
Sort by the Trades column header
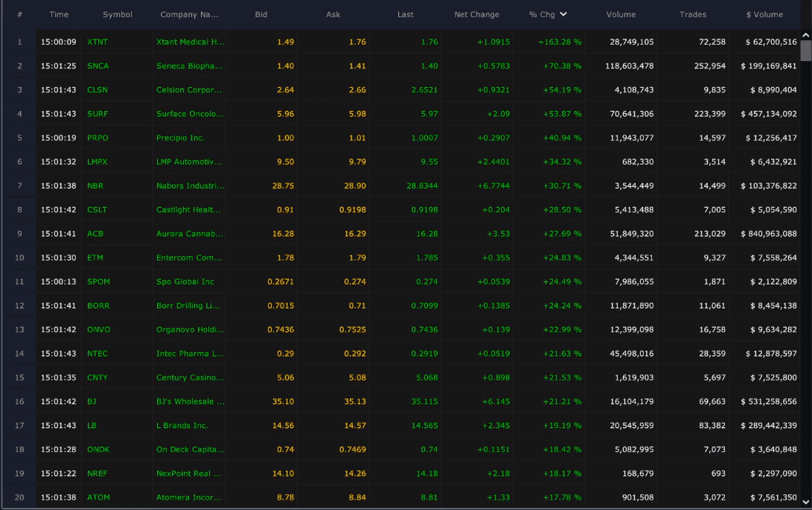pyautogui.click(x=692, y=14)
